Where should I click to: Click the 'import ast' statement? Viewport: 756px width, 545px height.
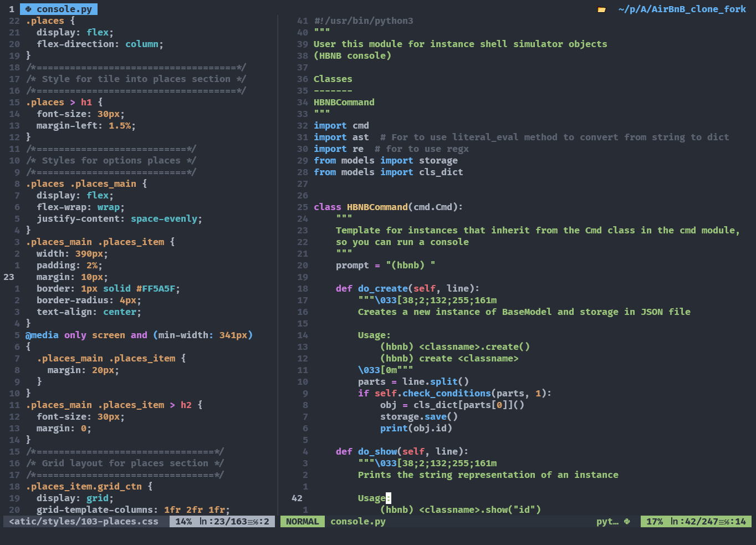341,137
